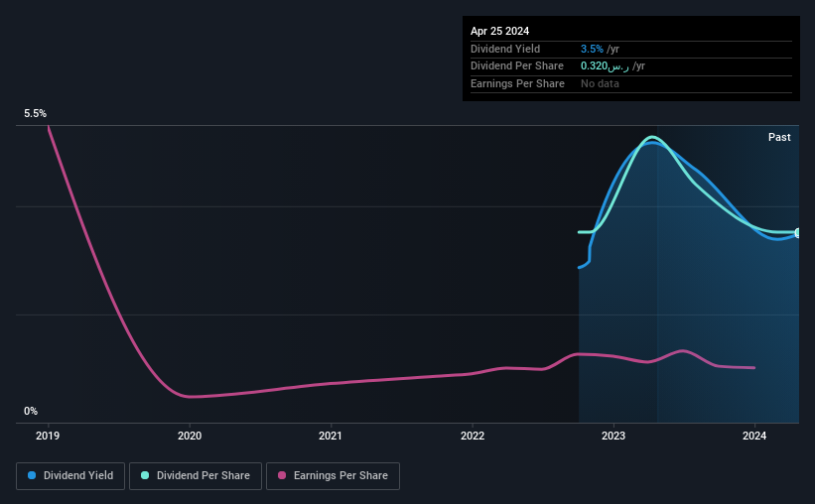
Task: Click the blue Dividend Yield legend dot
Action: (32, 475)
